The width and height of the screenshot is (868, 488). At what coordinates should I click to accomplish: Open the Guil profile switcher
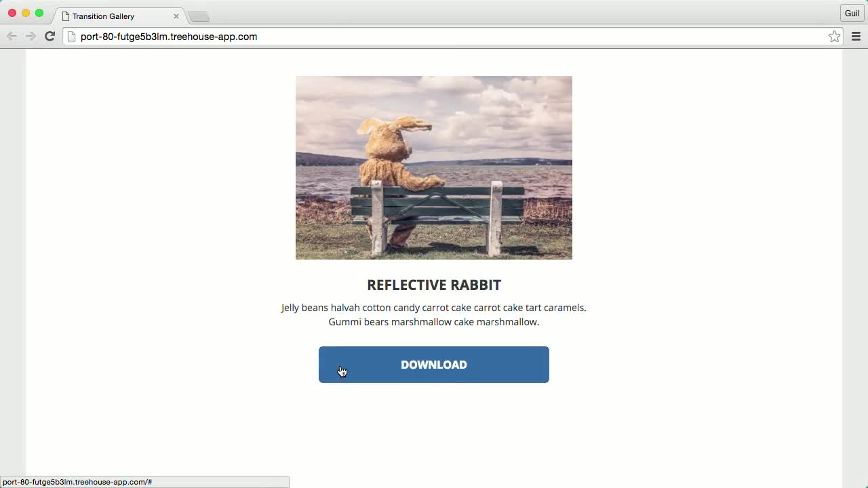tap(852, 14)
